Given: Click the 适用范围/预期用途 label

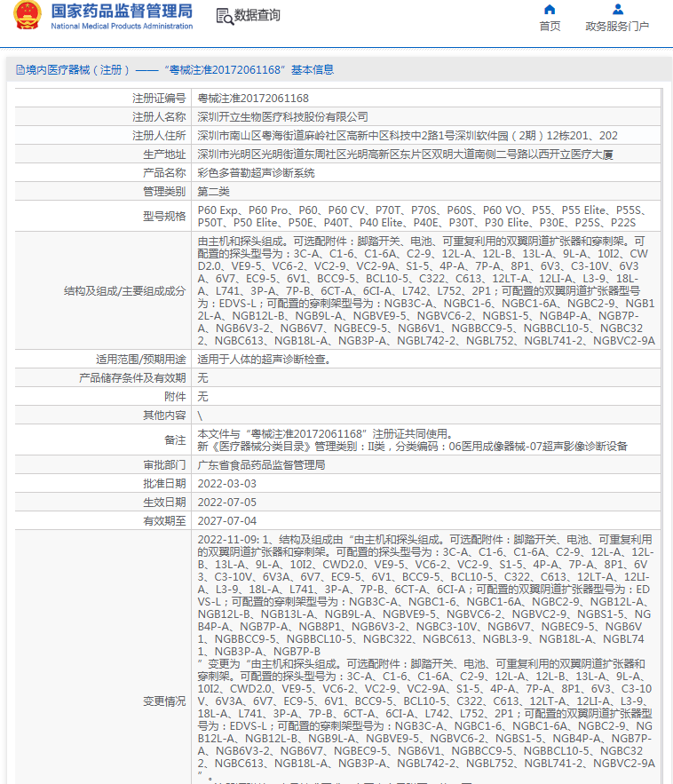Looking at the screenshot, I should [x=141, y=360].
